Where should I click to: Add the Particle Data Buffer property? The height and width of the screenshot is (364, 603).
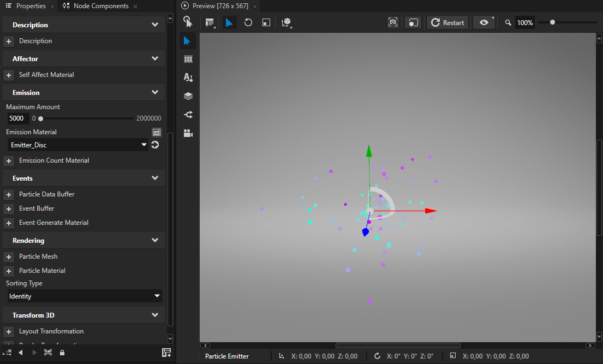9,195
